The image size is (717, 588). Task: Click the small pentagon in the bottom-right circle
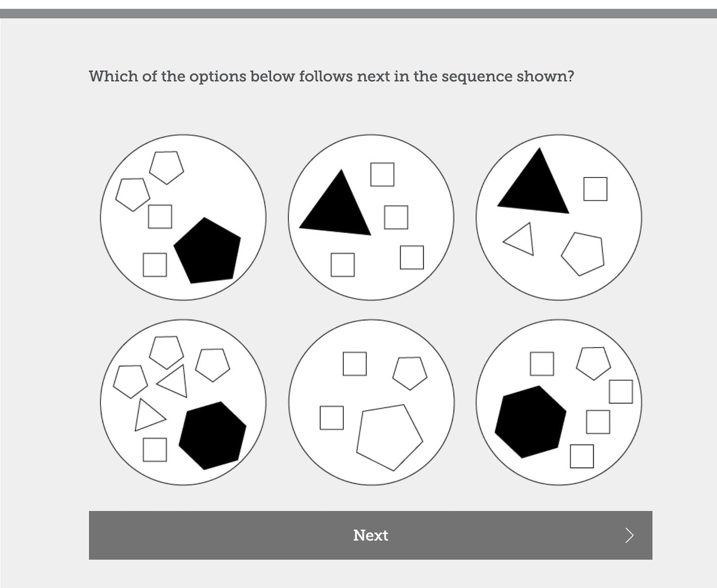pos(594,363)
